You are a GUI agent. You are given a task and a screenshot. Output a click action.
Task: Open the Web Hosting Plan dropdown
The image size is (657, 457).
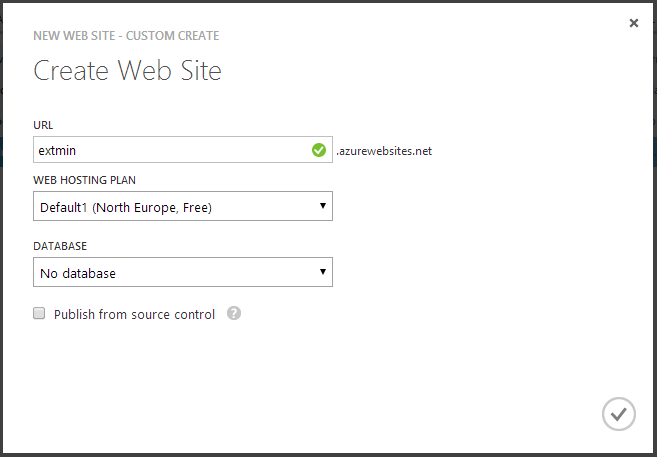182,207
